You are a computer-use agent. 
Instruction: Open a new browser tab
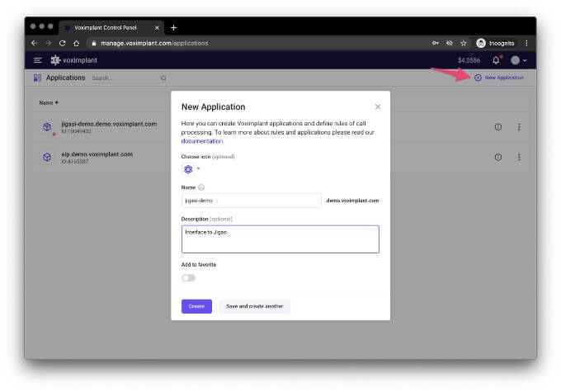coord(173,27)
